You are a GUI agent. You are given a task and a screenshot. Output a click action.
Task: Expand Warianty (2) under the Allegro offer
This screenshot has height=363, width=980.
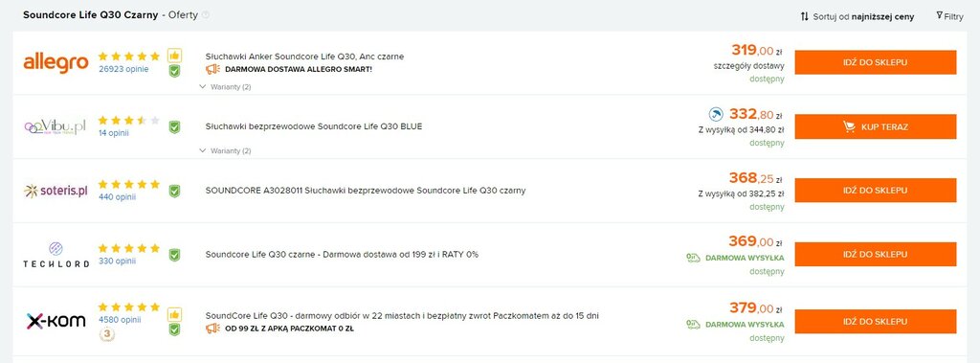pyautogui.click(x=225, y=87)
